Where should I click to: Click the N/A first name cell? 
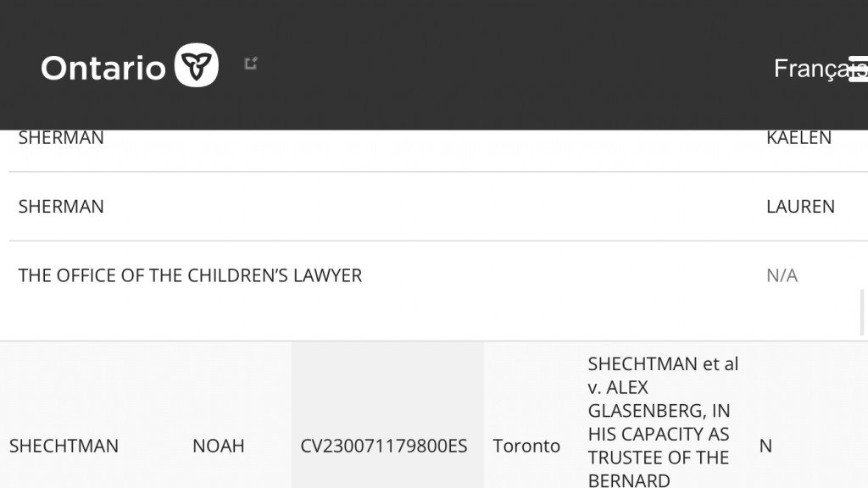782,275
